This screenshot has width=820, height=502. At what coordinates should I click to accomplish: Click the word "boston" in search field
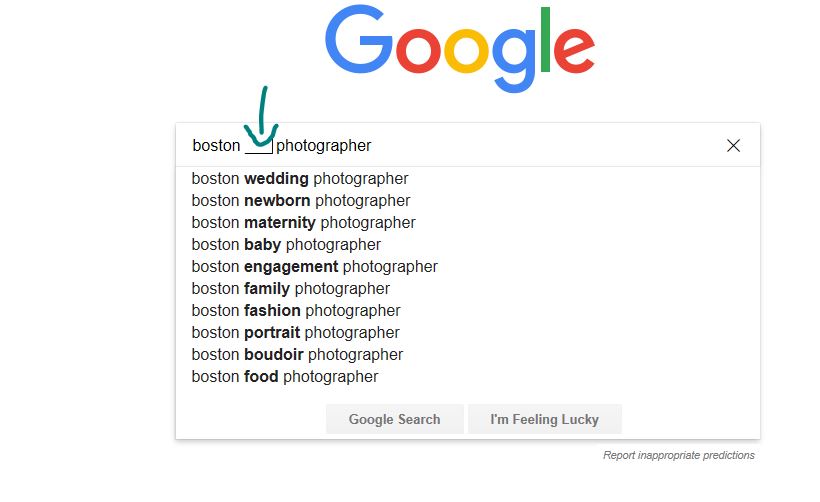[x=216, y=145]
